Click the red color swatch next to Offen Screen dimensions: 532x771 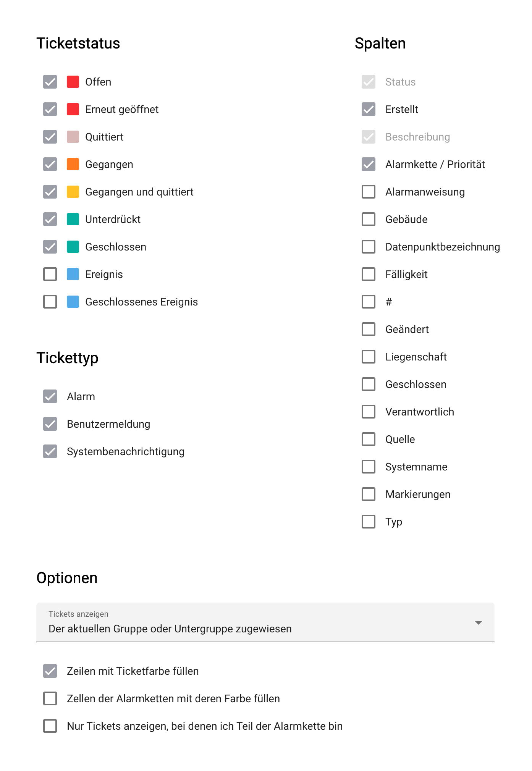tap(73, 82)
